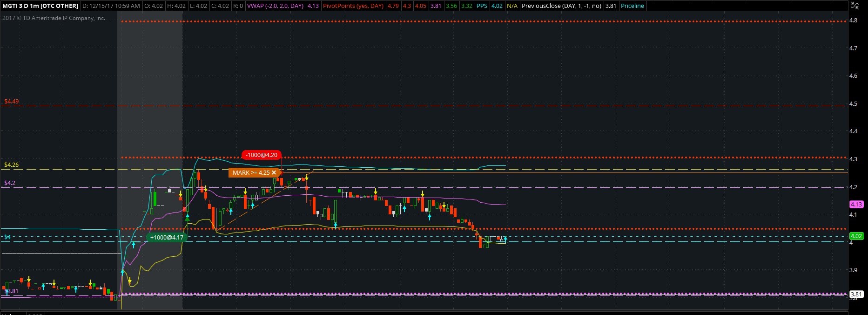
Task: Select the purple $4.2 price level label
Action: (x=10, y=183)
